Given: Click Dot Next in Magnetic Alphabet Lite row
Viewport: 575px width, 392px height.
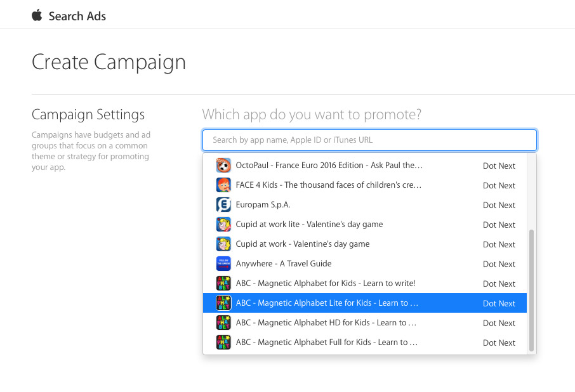Looking at the screenshot, I should (x=499, y=303).
